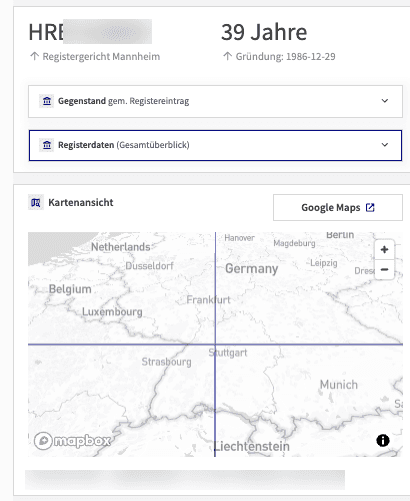
Task: Expand Registerdaten (Gesamtüberblick) panel
Action: coord(215,145)
